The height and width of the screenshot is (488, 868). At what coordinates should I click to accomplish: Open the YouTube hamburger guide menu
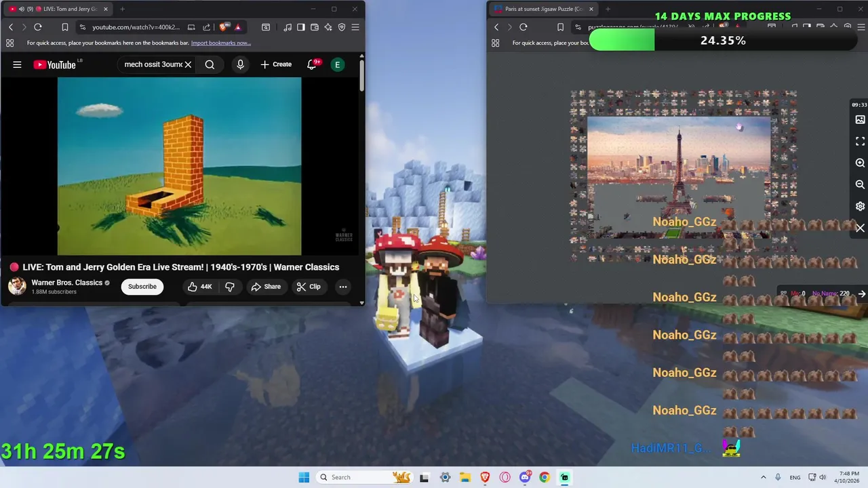tap(17, 64)
